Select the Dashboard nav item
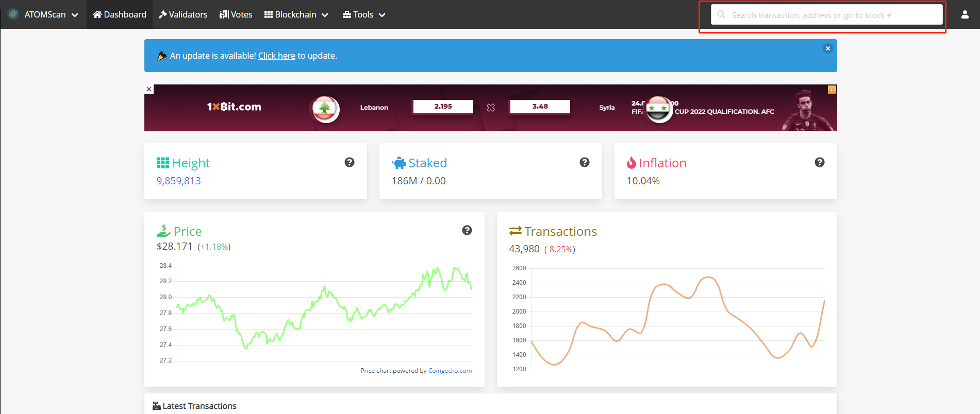Screen dimensions: 980x414 click(x=120, y=14)
